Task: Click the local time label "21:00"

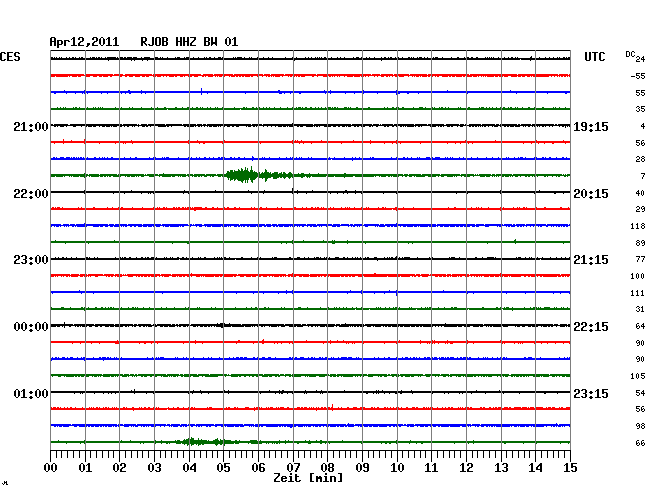Action: point(31,126)
